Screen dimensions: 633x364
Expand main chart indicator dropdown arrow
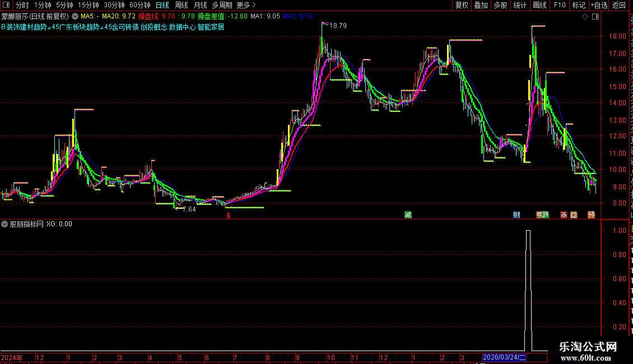75,17
